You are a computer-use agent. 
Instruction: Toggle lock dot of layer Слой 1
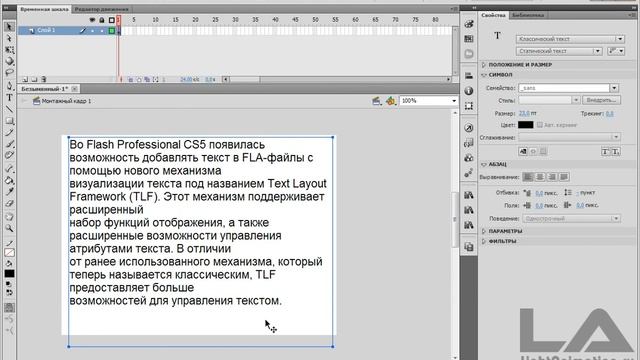[102, 31]
